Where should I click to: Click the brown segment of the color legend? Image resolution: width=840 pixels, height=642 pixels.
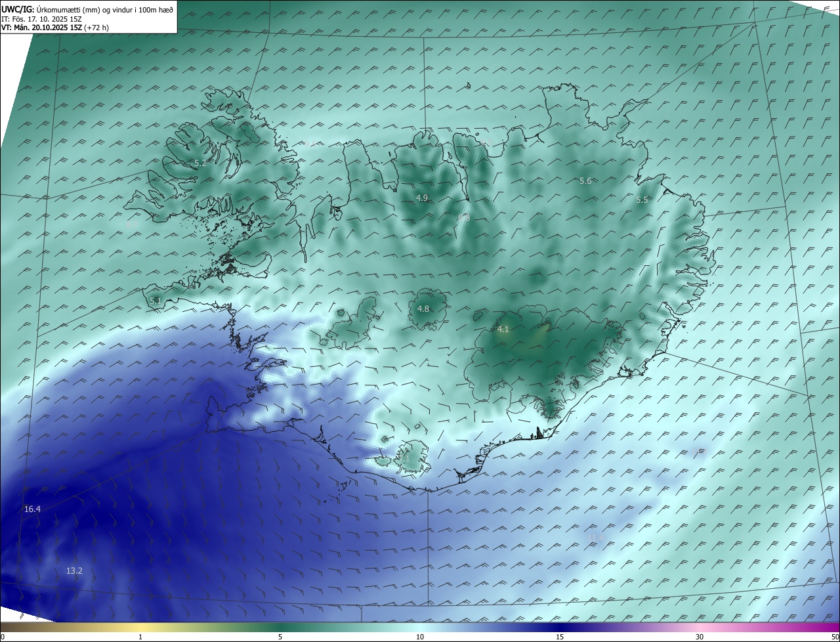pyautogui.click(x=33, y=627)
